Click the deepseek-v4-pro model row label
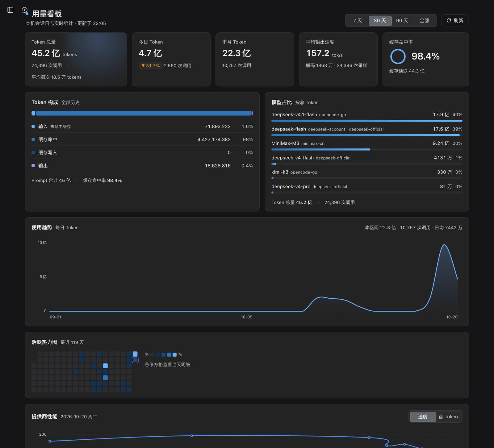The width and height of the screenshot is (494, 448). [x=291, y=186]
